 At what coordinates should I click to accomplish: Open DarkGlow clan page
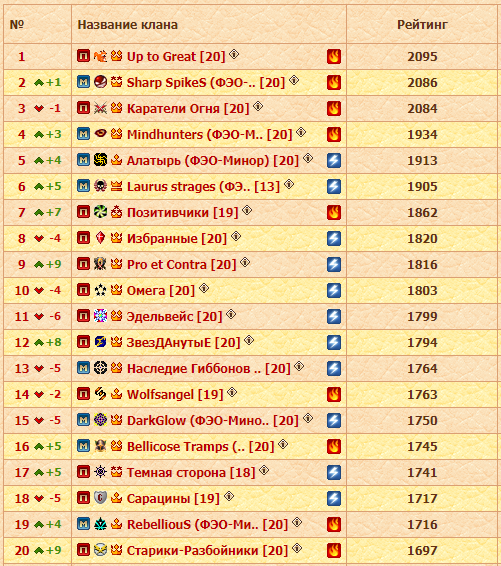(x=213, y=421)
